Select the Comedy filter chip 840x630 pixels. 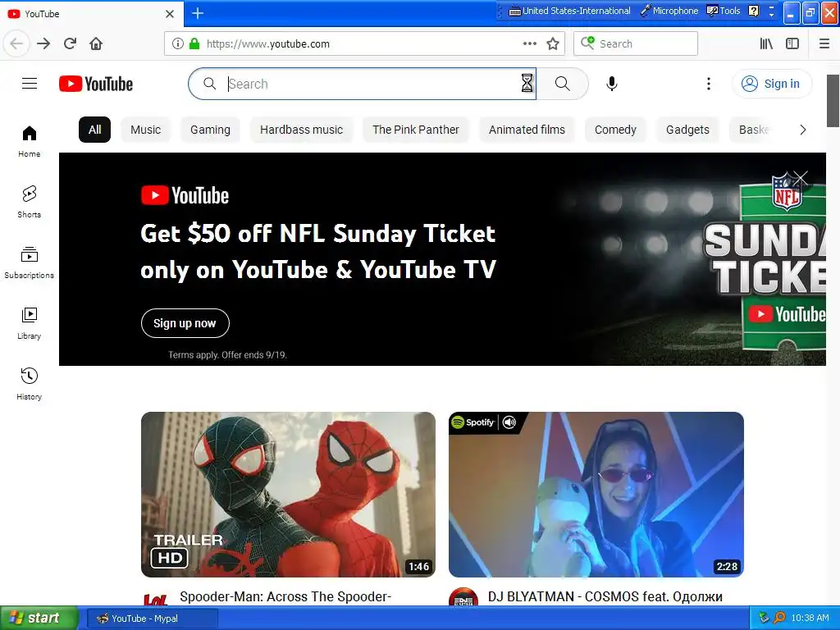615,130
